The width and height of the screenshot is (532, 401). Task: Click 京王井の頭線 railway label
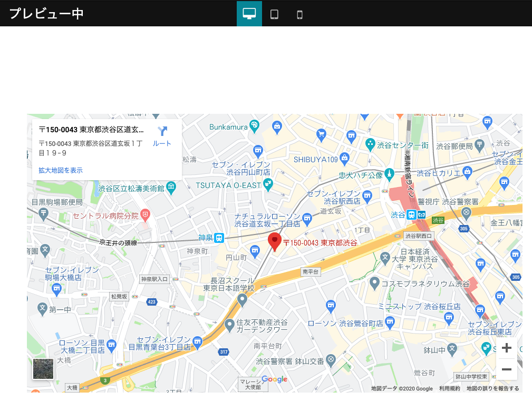tap(118, 242)
